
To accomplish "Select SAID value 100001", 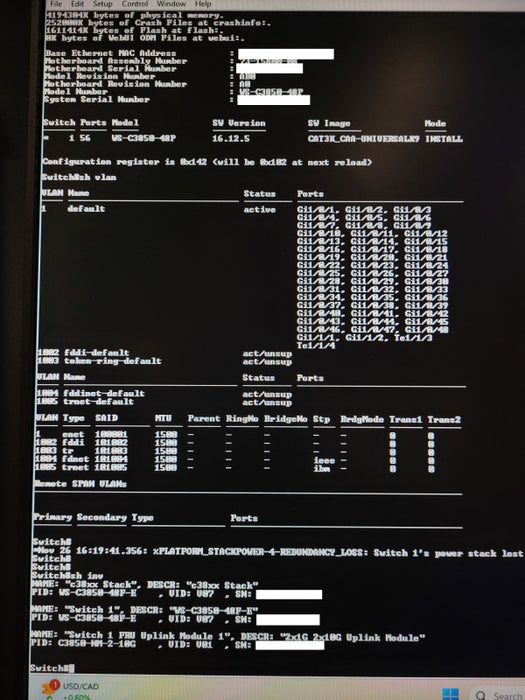I will coord(111,434).
